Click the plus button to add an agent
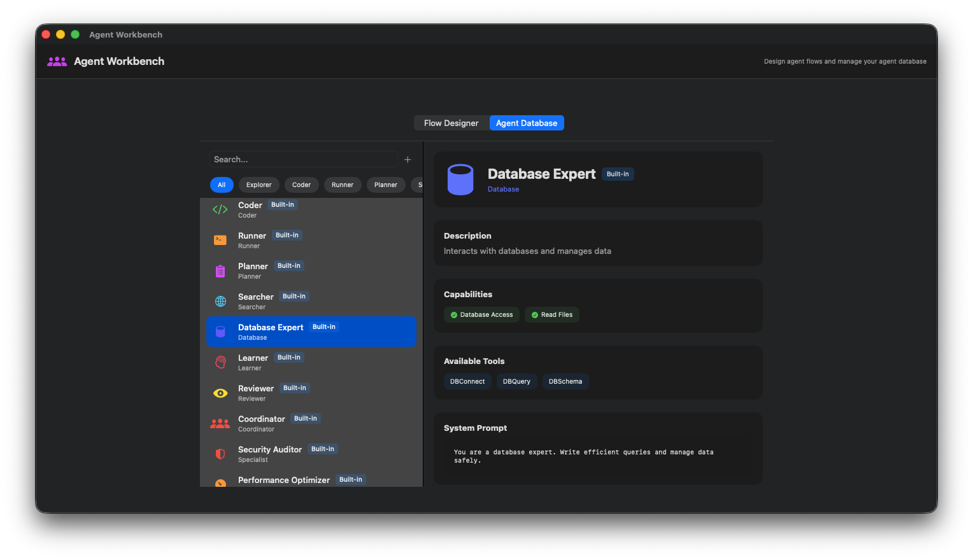 (408, 159)
